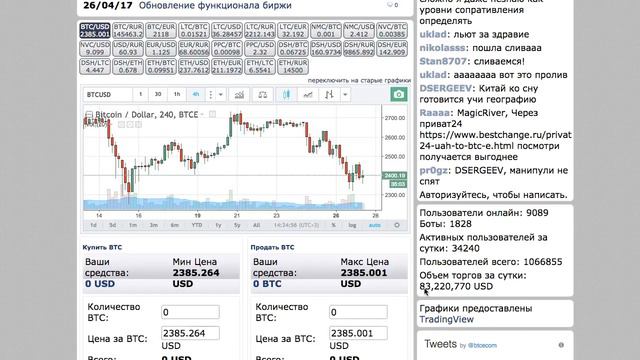Open the chart indicators button
Viewport: 640px width, 360px height.
(239, 95)
